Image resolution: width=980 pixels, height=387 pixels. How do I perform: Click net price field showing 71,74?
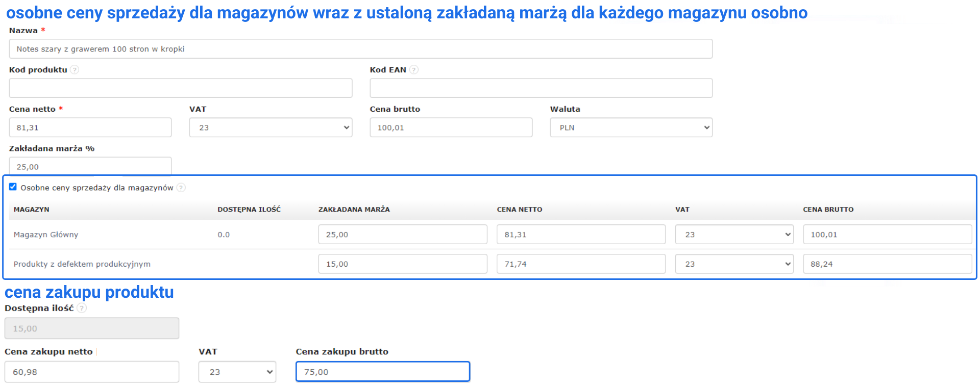(581, 264)
